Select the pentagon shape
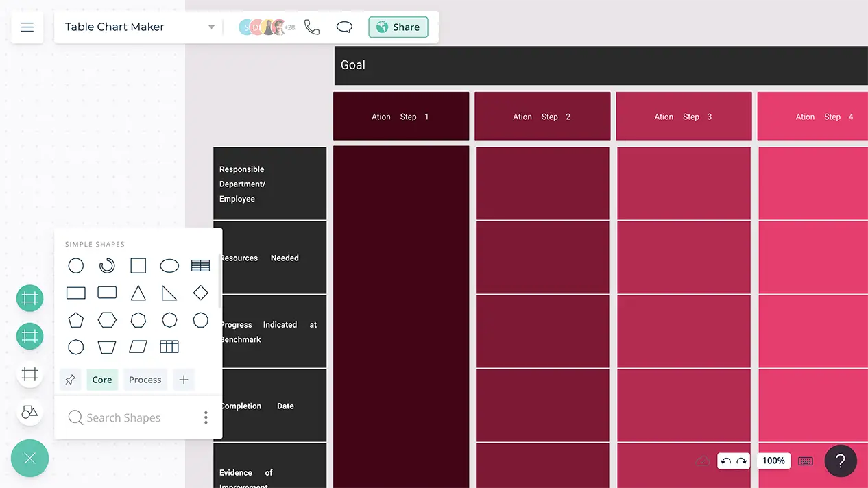 click(x=76, y=320)
